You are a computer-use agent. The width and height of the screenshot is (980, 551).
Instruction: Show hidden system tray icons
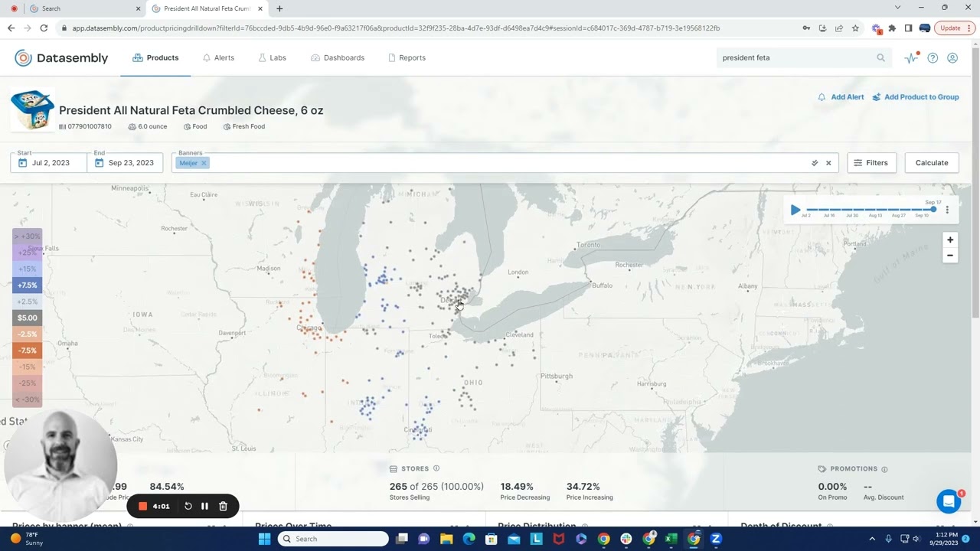(x=872, y=539)
